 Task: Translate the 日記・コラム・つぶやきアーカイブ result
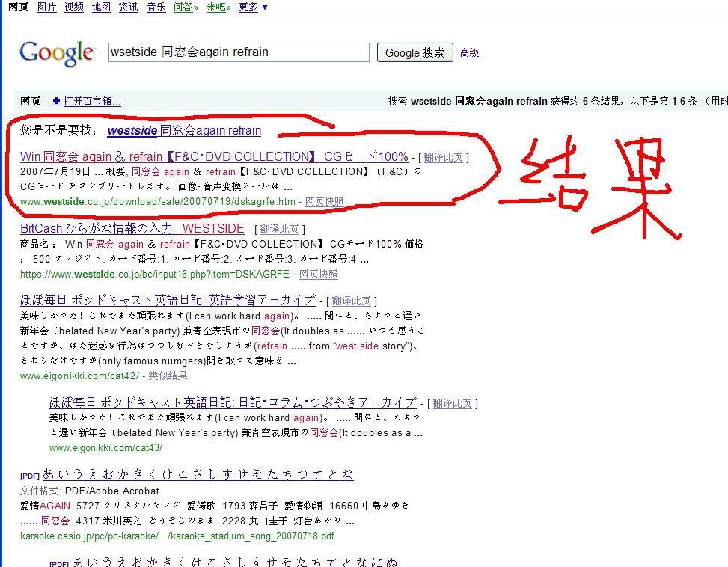pos(452,403)
